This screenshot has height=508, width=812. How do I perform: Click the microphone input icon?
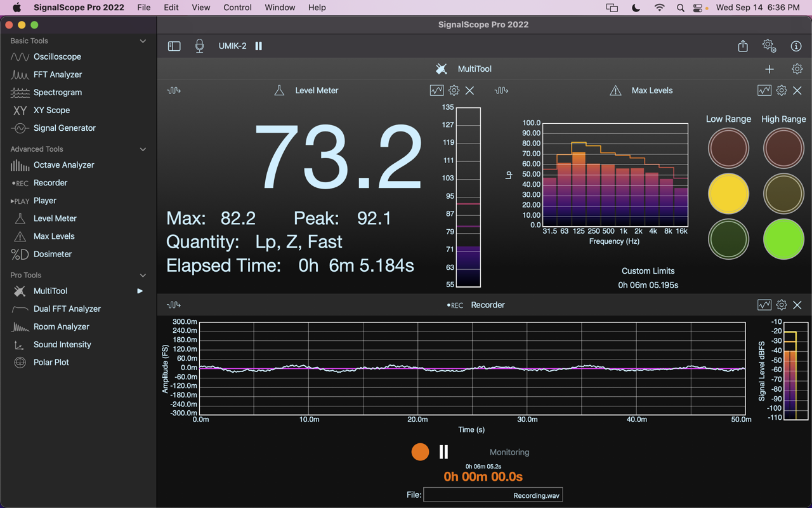click(x=199, y=46)
